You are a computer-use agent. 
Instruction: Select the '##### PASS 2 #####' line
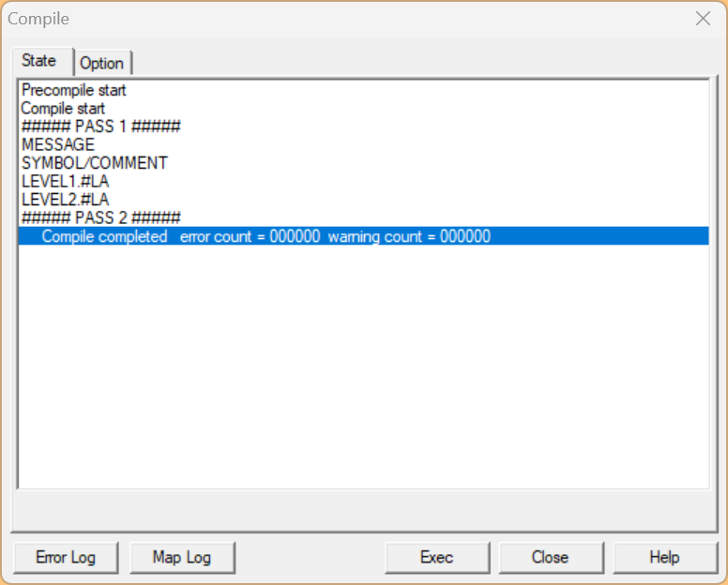(x=364, y=217)
